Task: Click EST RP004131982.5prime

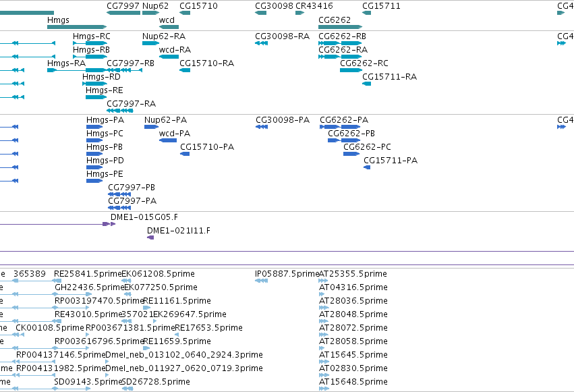Action: 61,369
